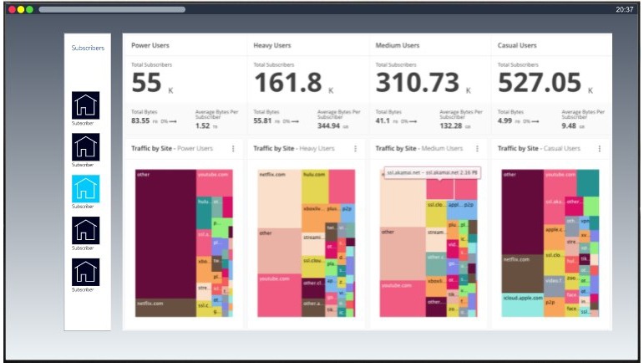Open kebab menu for Traffic by Site Power Users

point(233,148)
